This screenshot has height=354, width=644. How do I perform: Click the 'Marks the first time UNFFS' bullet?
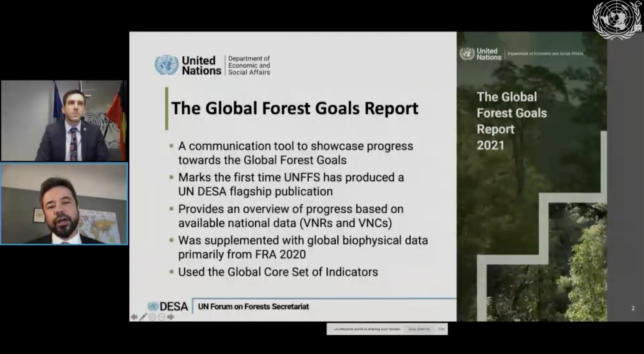point(291,184)
